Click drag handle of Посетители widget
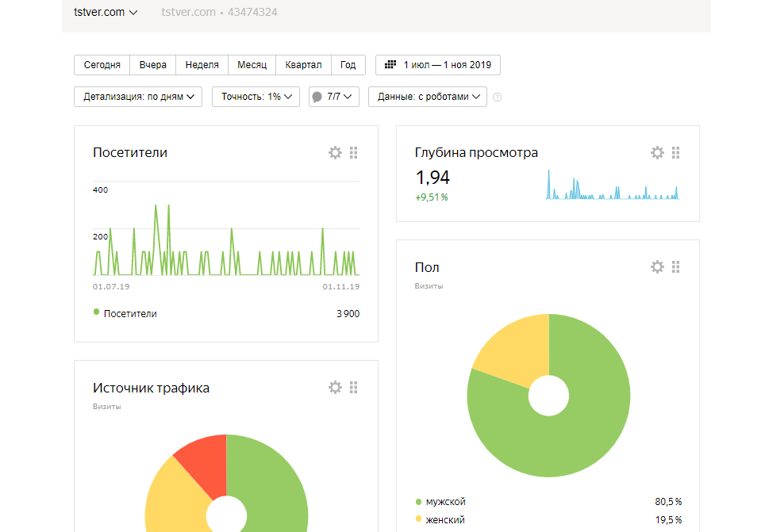This screenshot has width=765, height=532. pyautogui.click(x=354, y=153)
